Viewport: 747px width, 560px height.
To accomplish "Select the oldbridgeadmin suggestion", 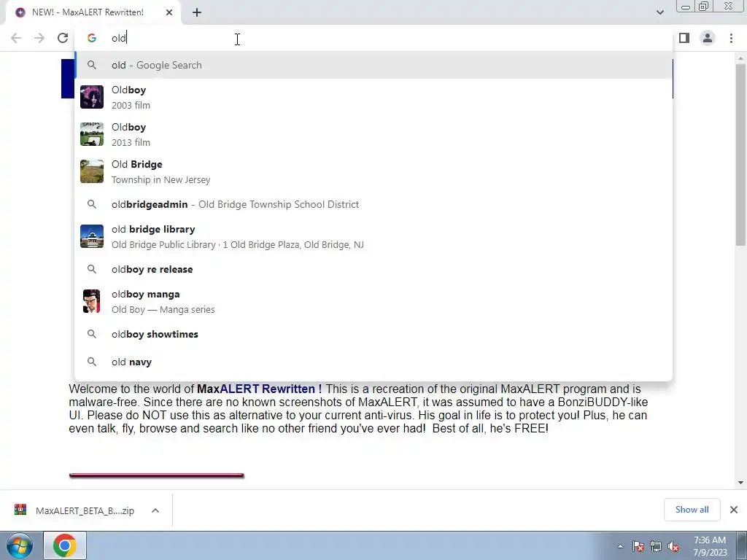I will pyautogui.click(x=373, y=204).
